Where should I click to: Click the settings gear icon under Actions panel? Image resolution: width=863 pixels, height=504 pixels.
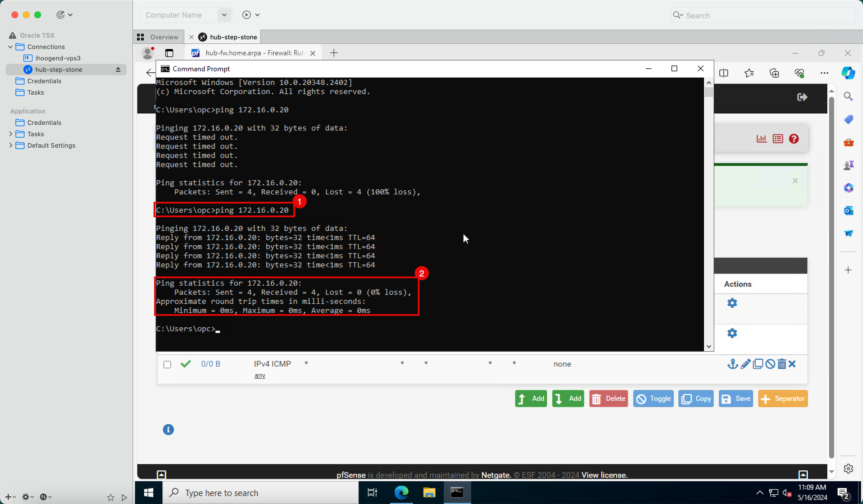click(x=732, y=303)
